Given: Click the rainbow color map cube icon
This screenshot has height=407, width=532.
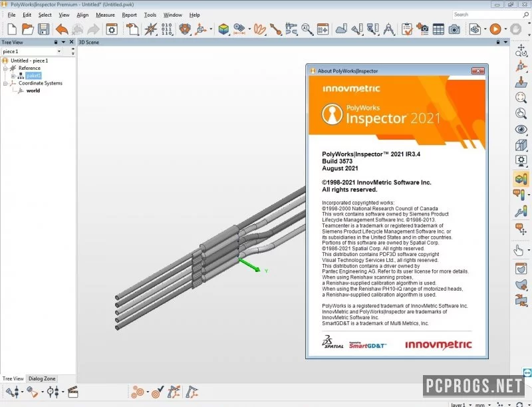Looking at the screenshot, I should point(223,29).
